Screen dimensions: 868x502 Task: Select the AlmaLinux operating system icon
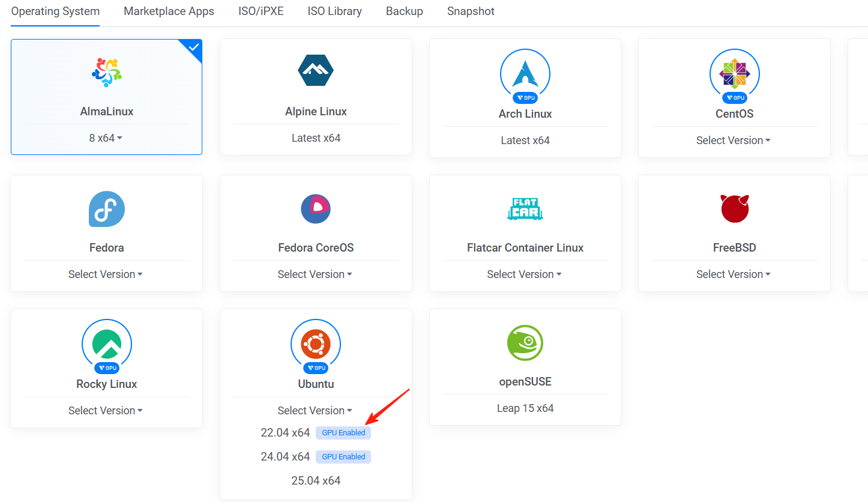click(106, 71)
